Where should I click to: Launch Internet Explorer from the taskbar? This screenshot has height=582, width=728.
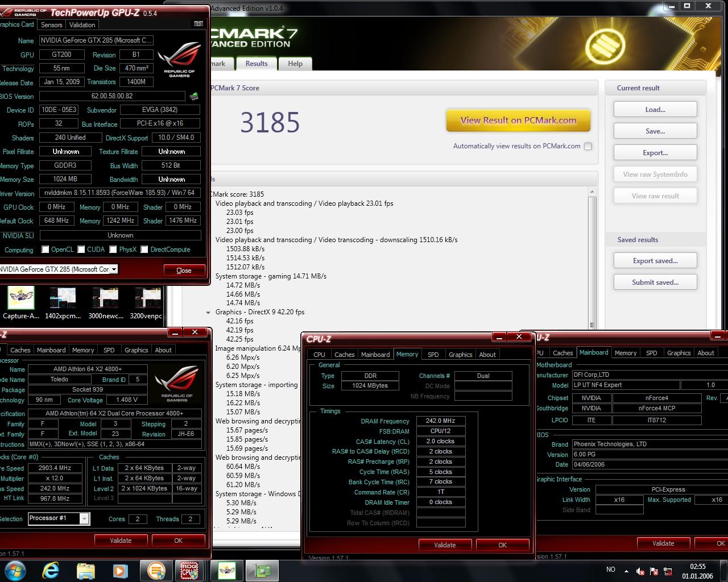51,570
